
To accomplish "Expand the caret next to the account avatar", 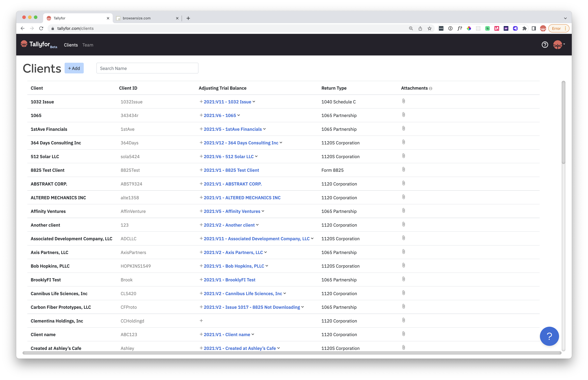I will coord(564,45).
